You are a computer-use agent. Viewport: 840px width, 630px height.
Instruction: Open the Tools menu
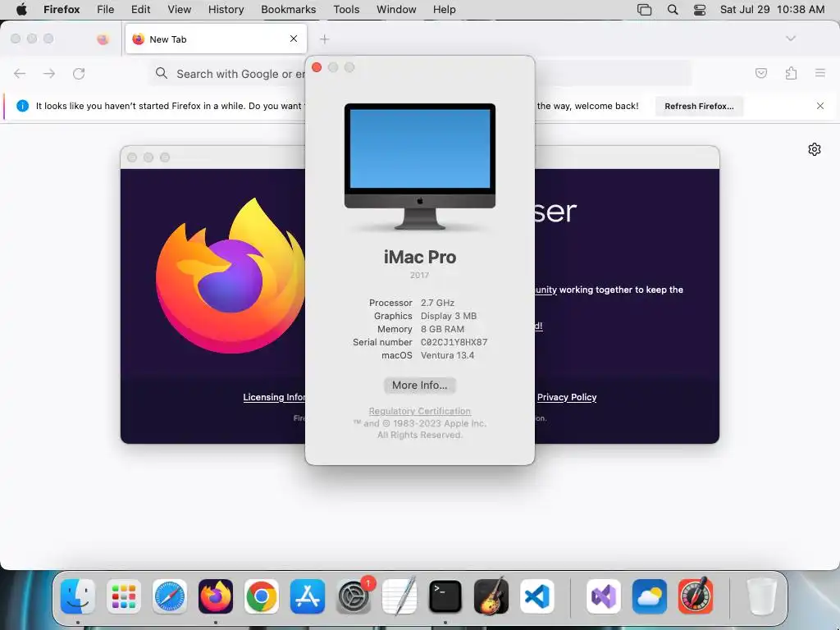347,9
